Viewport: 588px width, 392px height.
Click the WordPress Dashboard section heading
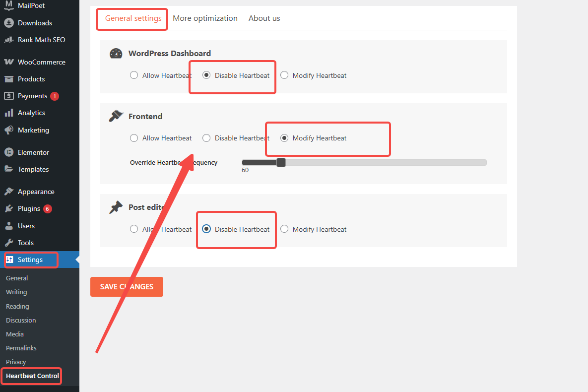coord(170,53)
